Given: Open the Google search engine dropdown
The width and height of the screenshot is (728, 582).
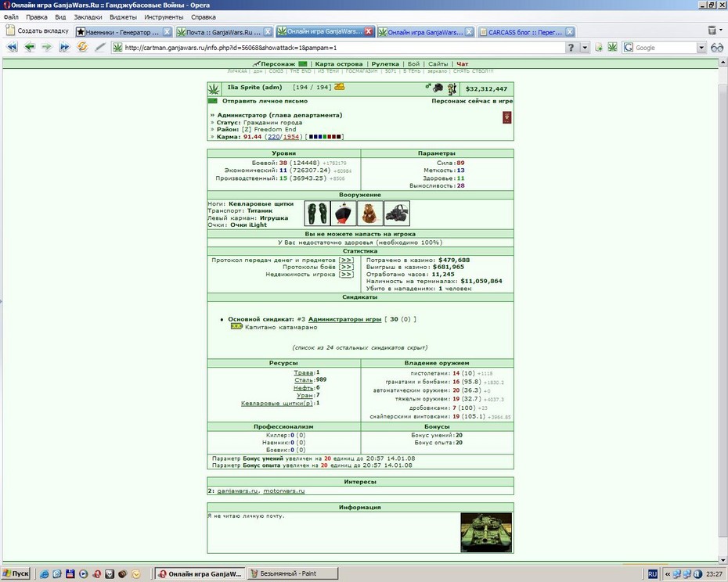Looking at the screenshot, I should click(x=701, y=48).
